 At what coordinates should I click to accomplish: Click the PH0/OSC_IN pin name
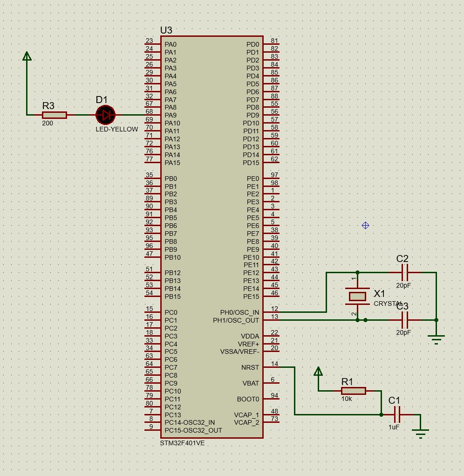click(239, 312)
